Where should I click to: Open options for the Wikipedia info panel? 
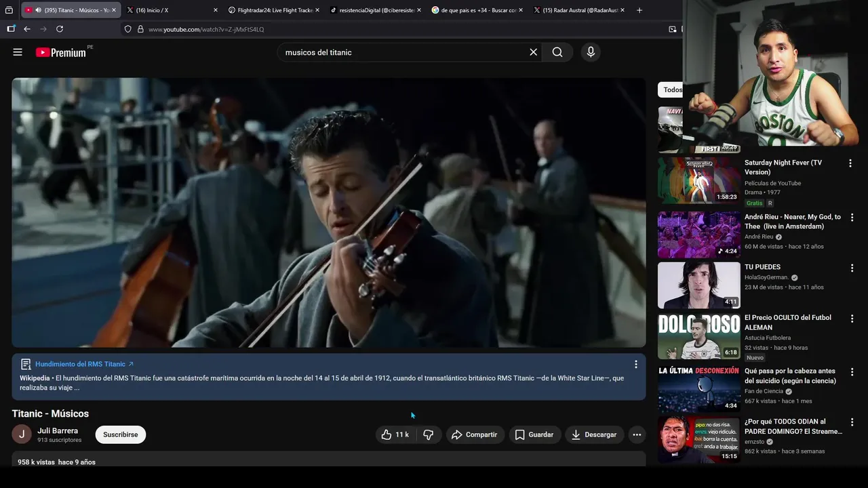pos(635,364)
